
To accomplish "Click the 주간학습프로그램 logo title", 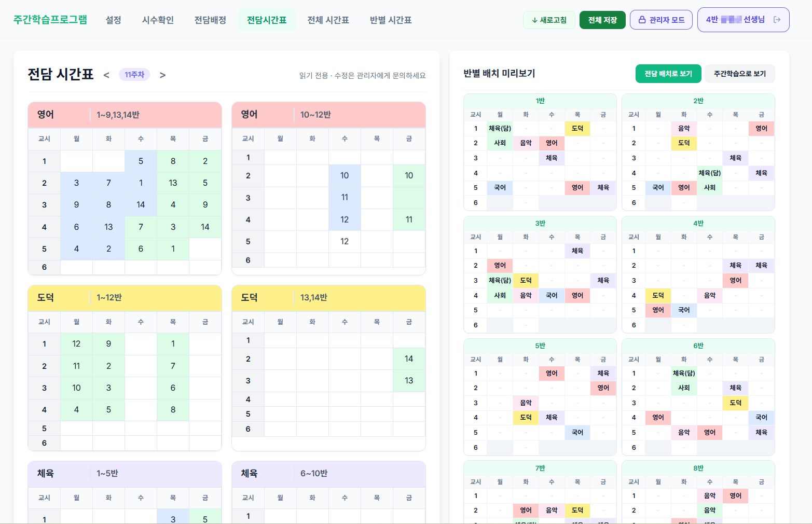I will pos(50,20).
